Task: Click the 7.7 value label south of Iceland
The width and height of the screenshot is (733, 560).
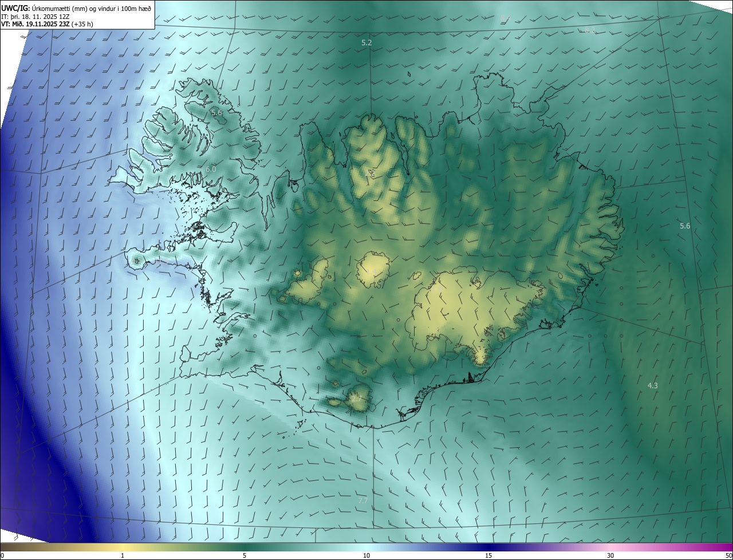Action: coord(363,501)
